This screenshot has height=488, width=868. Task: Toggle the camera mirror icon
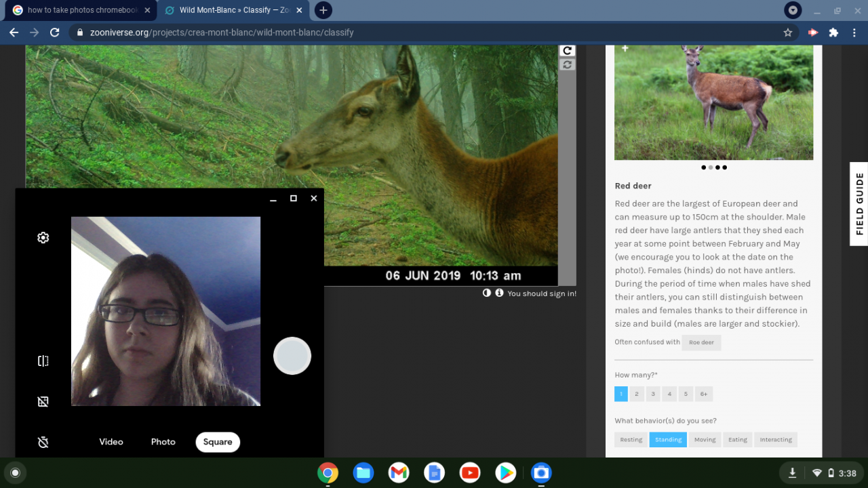(43, 361)
